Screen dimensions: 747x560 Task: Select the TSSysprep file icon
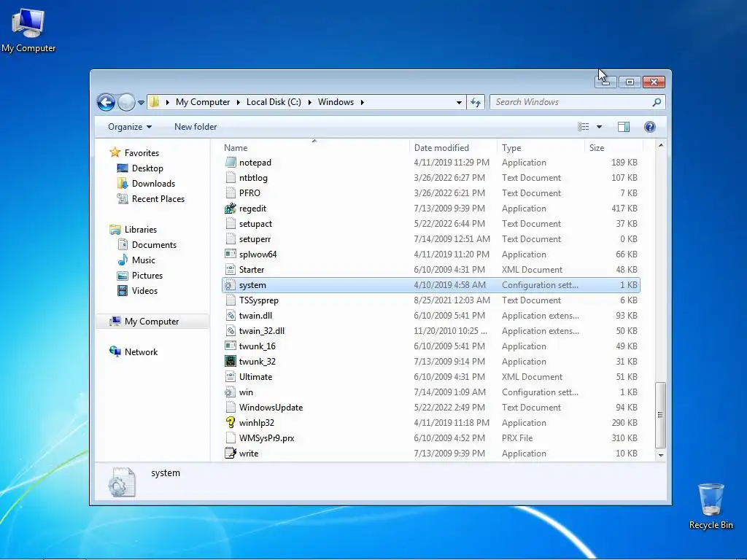click(x=230, y=300)
